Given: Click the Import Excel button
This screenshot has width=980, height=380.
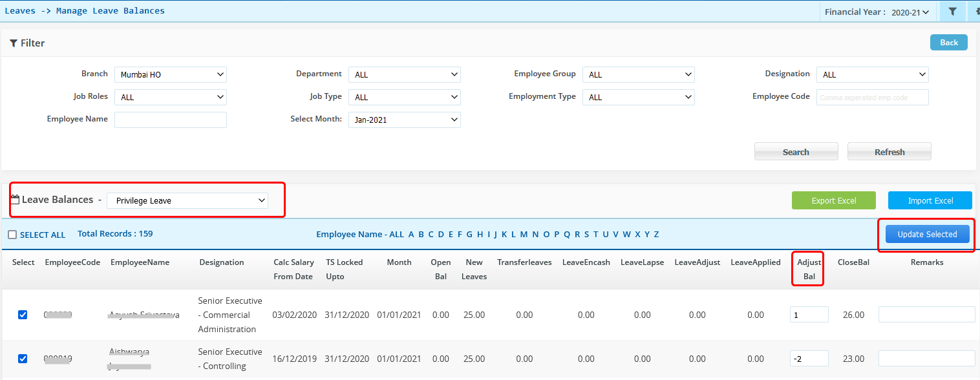Looking at the screenshot, I should [930, 200].
